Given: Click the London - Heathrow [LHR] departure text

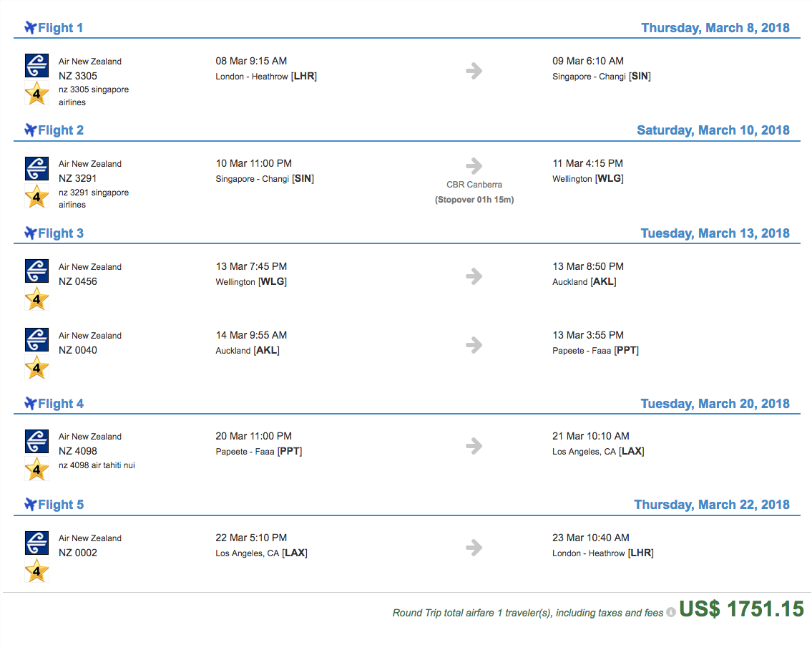Looking at the screenshot, I should (x=266, y=76).
